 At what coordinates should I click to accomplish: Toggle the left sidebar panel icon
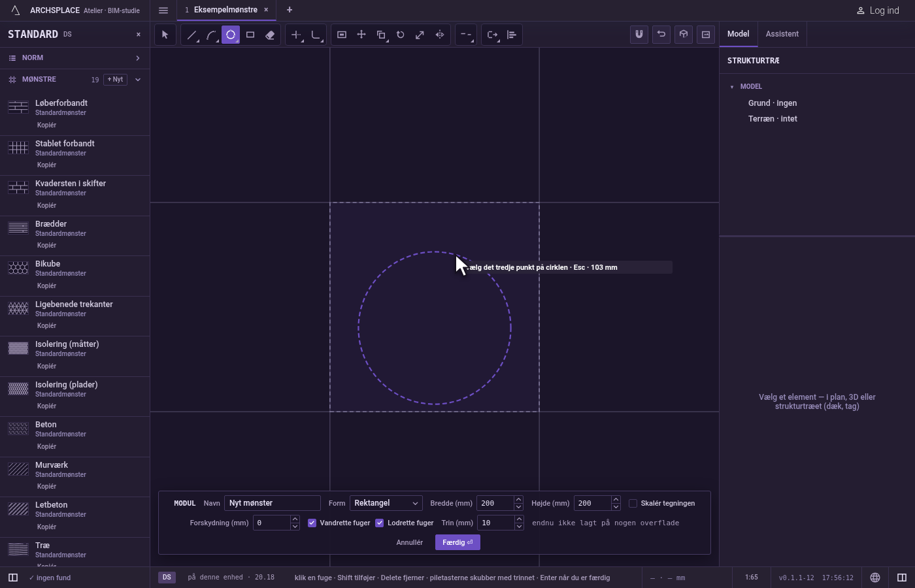coord(13,578)
